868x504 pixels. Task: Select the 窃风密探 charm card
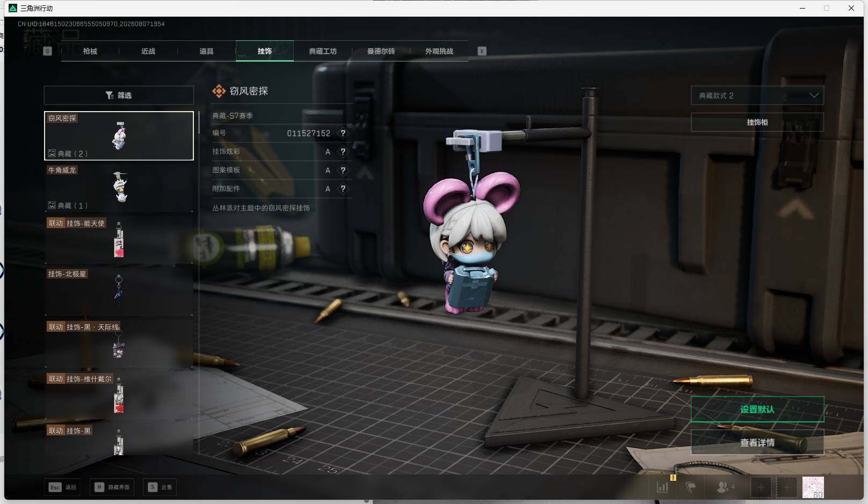pyautogui.click(x=119, y=136)
